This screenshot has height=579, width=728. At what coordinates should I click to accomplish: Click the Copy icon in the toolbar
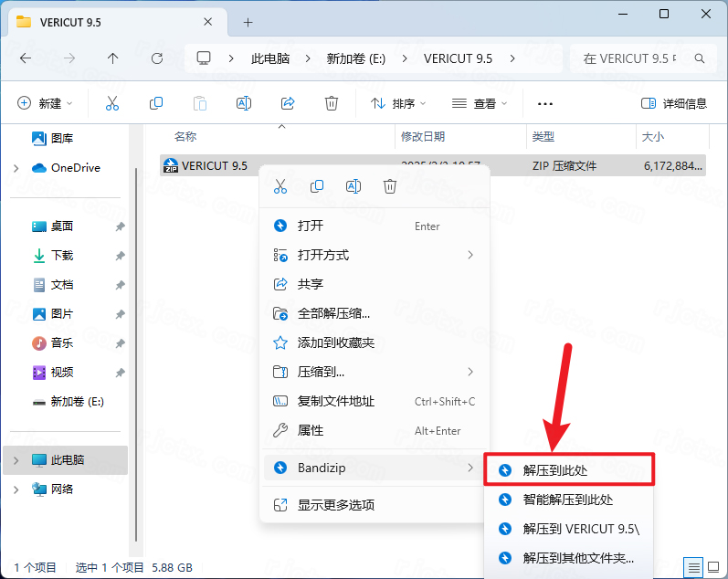coord(156,103)
